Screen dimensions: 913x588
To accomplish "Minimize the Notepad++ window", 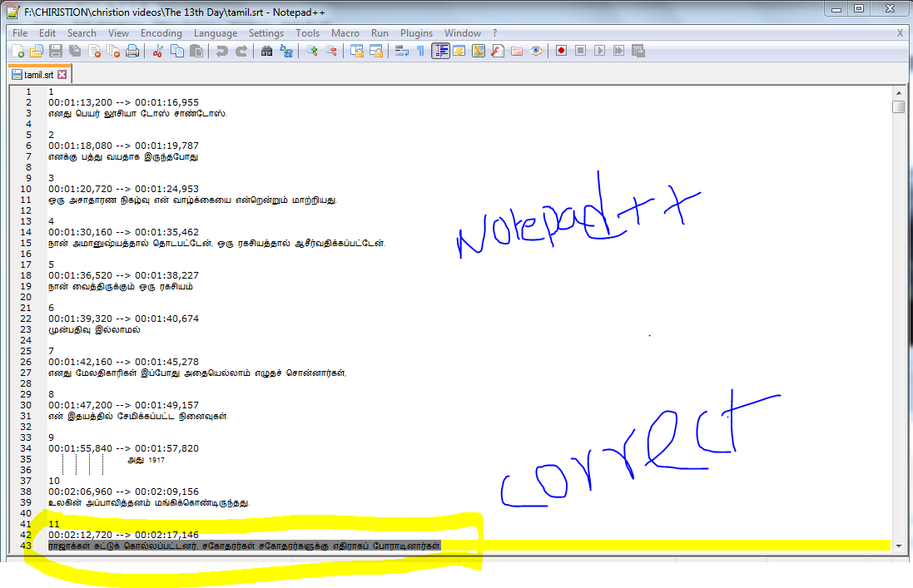I will tap(836, 8).
